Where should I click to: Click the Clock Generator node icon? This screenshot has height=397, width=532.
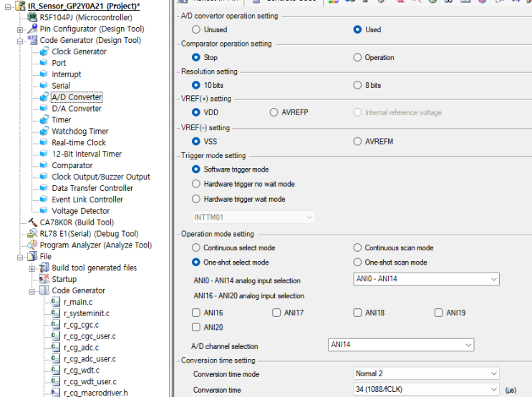[x=44, y=52]
